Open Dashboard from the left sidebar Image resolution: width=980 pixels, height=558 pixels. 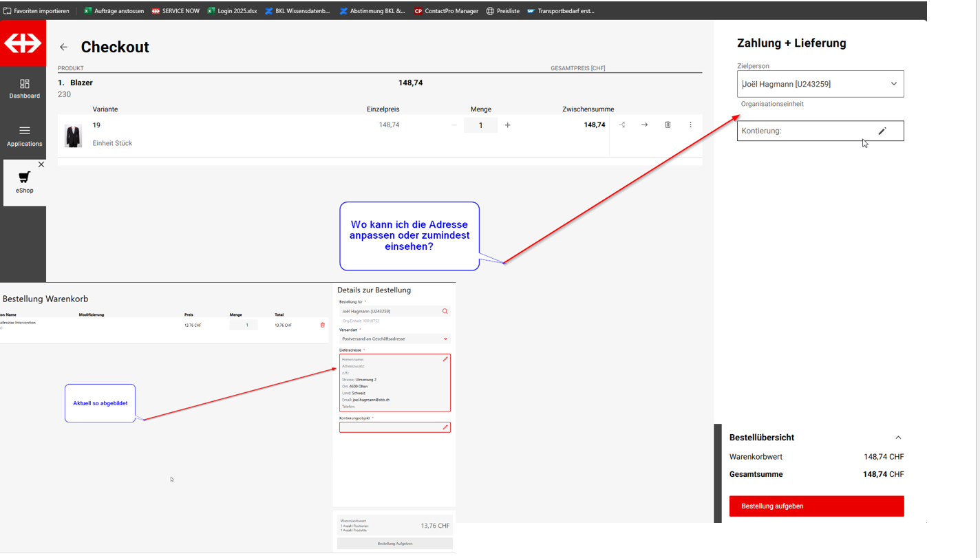pyautogui.click(x=24, y=89)
